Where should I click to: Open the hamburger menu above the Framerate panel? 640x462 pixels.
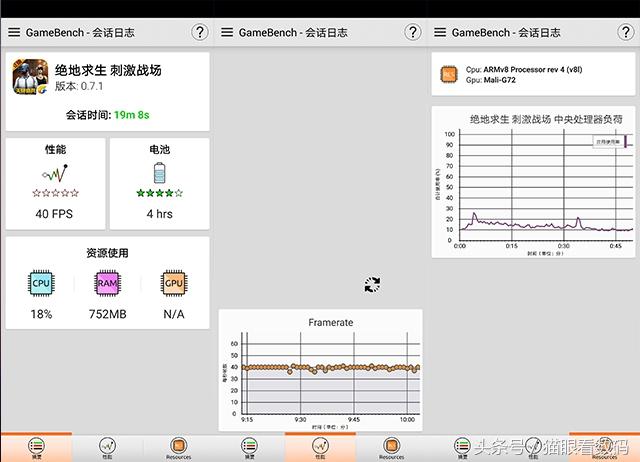click(x=227, y=32)
